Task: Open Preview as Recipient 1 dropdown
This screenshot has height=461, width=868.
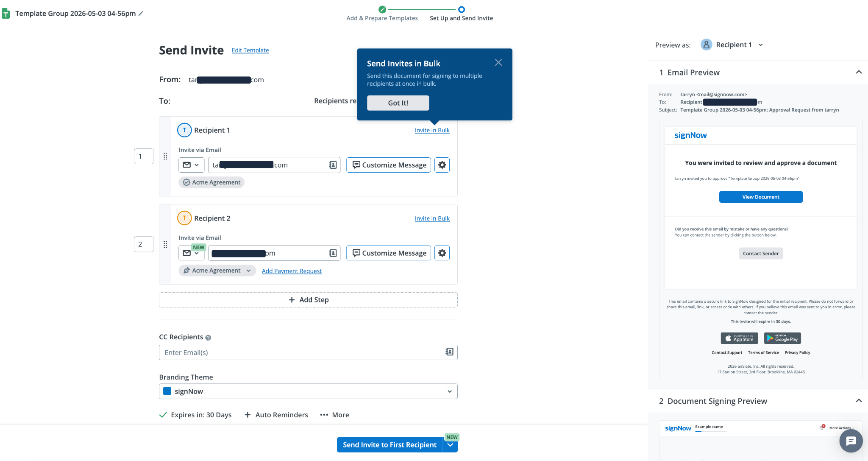Action: click(x=732, y=45)
